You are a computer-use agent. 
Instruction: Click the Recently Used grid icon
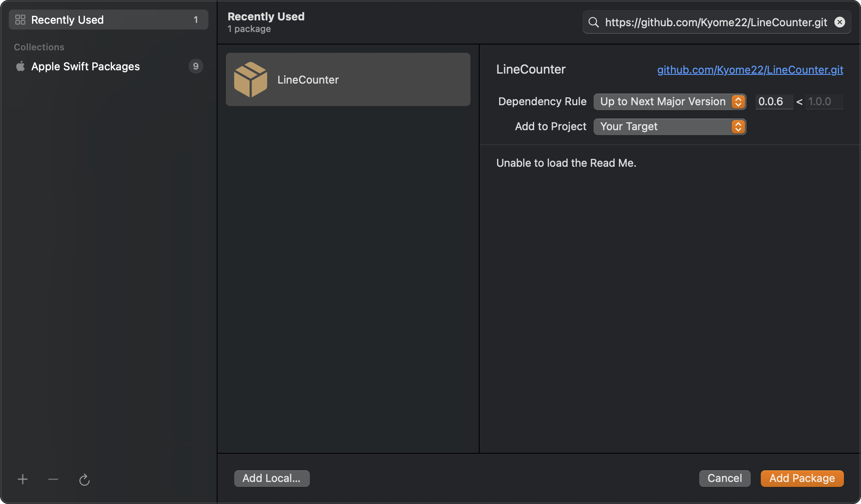(20, 20)
